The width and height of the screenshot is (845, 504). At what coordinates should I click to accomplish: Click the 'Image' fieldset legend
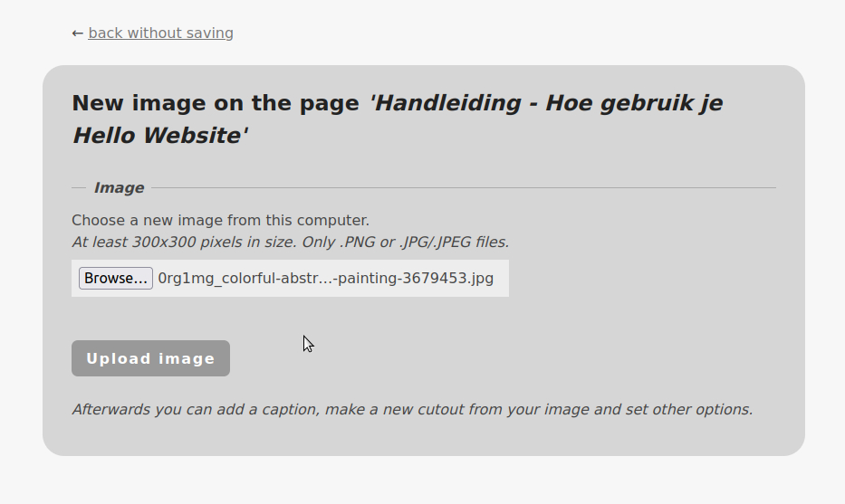point(119,188)
